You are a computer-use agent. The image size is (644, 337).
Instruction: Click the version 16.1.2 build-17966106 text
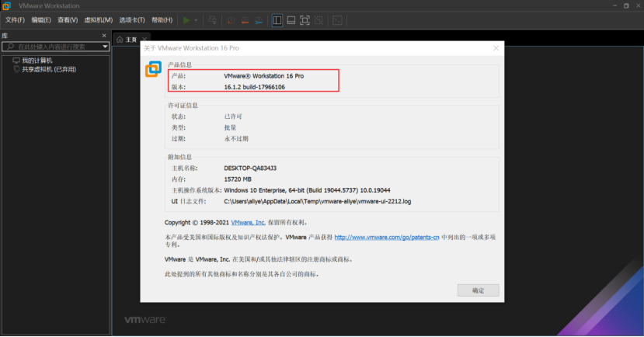[x=254, y=87]
